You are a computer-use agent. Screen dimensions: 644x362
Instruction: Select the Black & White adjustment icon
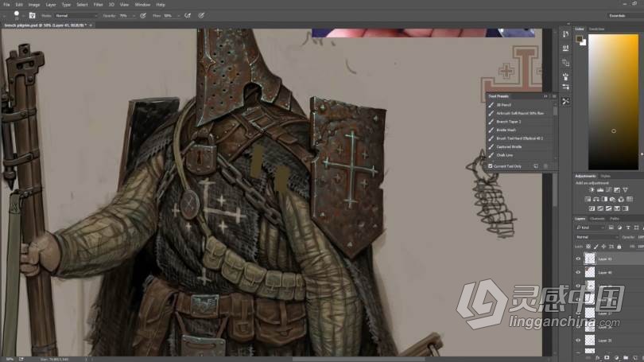[x=604, y=199]
